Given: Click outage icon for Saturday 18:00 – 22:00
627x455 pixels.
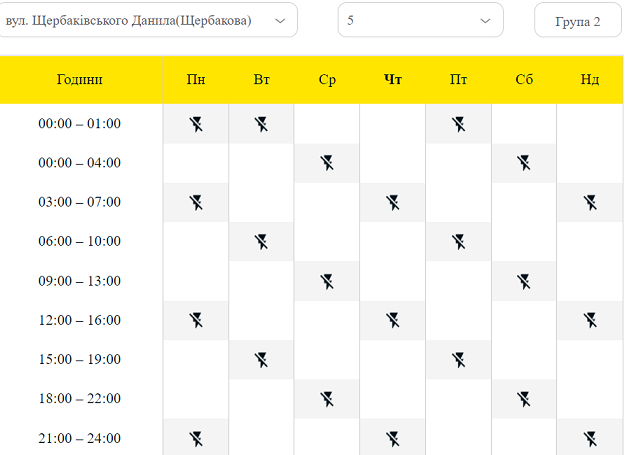Looking at the screenshot, I should pyautogui.click(x=524, y=399).
